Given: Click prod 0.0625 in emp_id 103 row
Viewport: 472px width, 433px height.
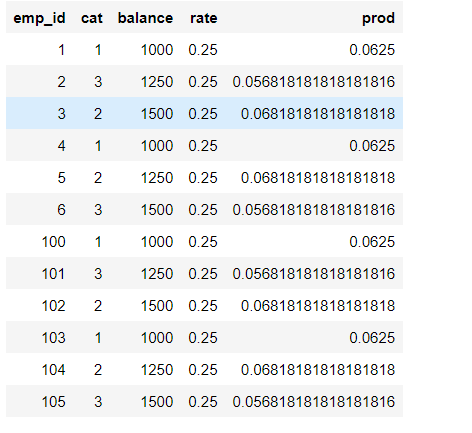Looking at the screenshot, I should [x=372, y=338].
